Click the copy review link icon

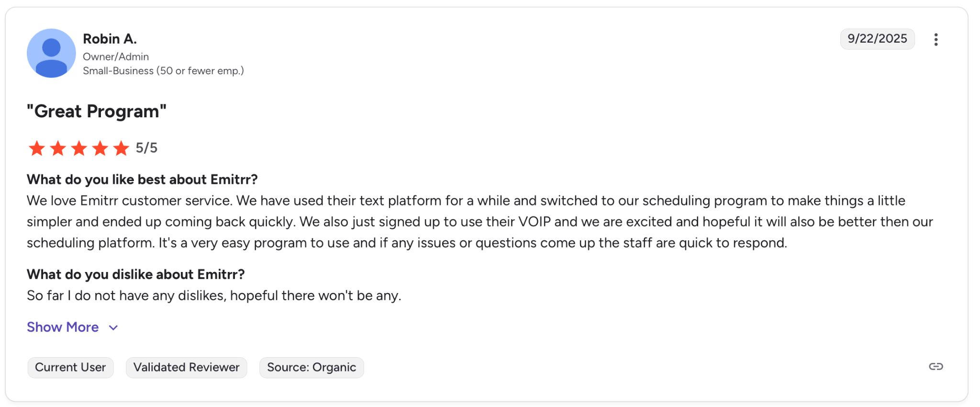click(935, 367)
